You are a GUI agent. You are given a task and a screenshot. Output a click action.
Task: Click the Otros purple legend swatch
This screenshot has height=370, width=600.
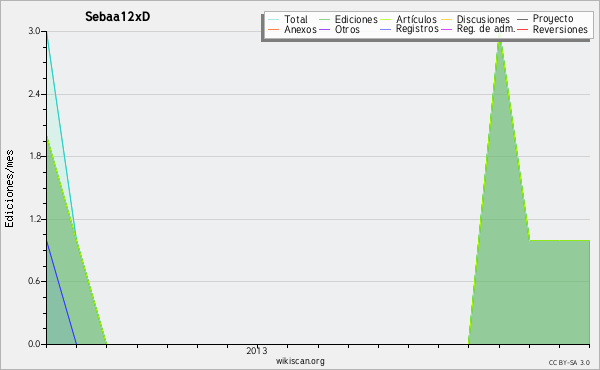pyautogui.click(x=324, y=29)
